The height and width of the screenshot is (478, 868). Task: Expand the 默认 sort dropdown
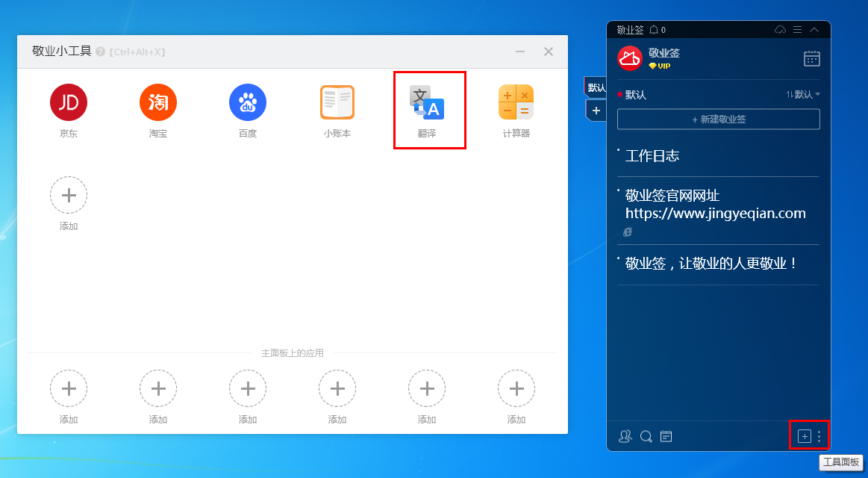(803, 95)
